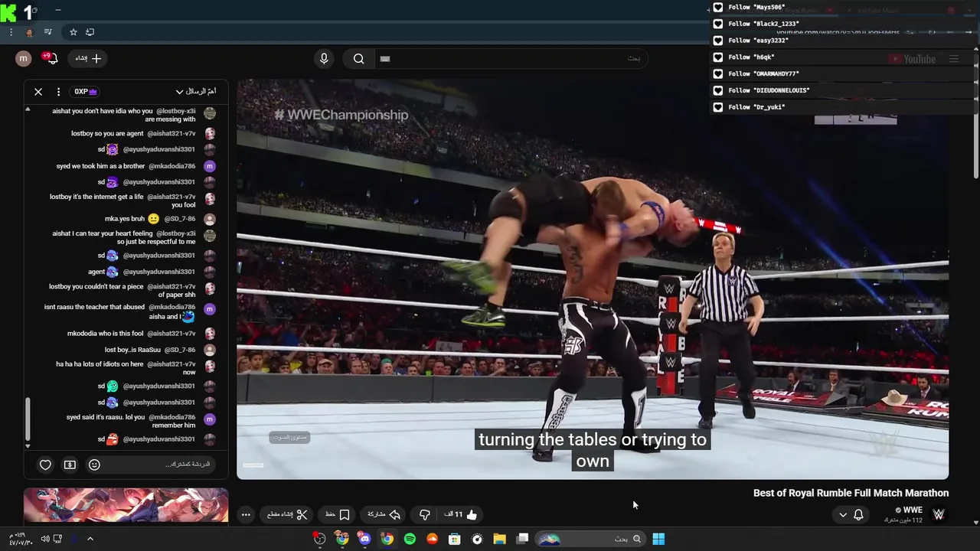Image resolution: width=980 pixels, height=551 pixels.
Task: Open the network tray icon
Action: pos(58,539)
